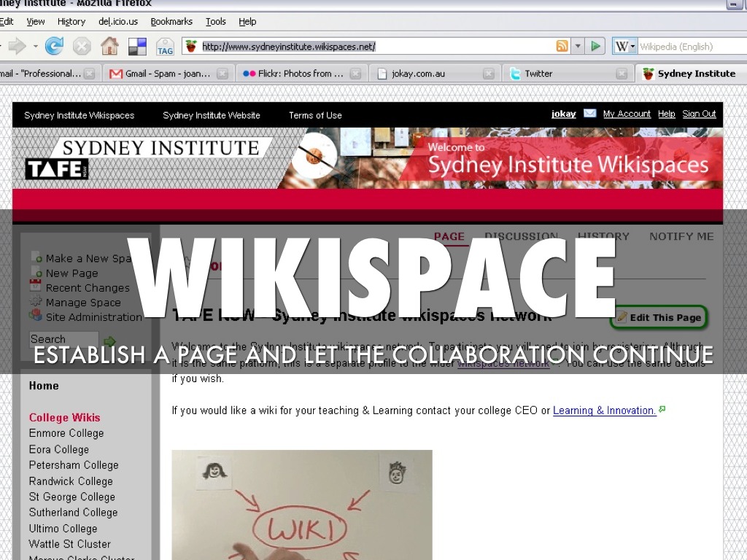Open the Petersham College wiki link
747x560 pixels.
click(x=74, y=465)
